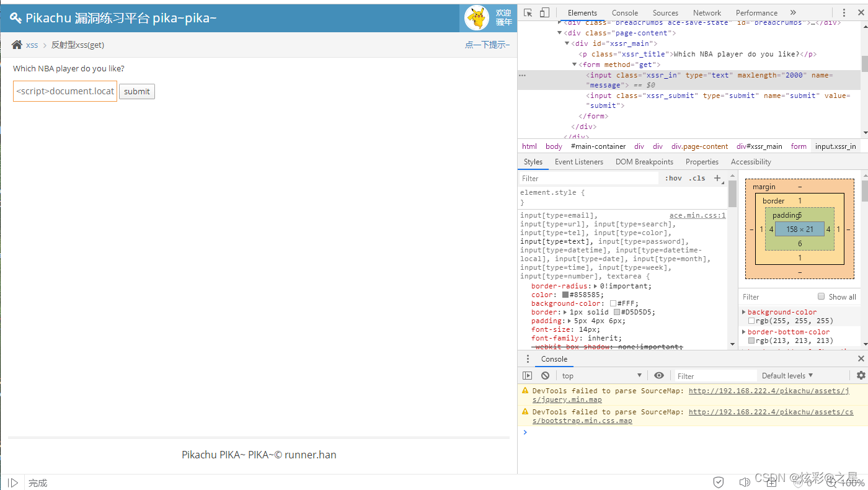Open the Event Listeners tab

coord(579,161)
